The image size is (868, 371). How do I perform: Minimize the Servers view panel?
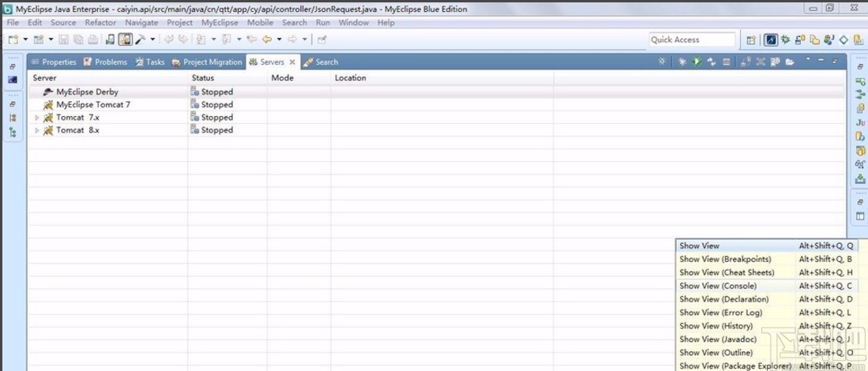coord(821,60)
